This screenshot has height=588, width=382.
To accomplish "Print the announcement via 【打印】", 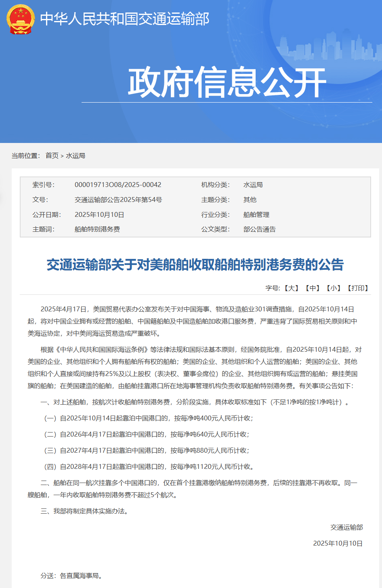I will pos(357,288).
